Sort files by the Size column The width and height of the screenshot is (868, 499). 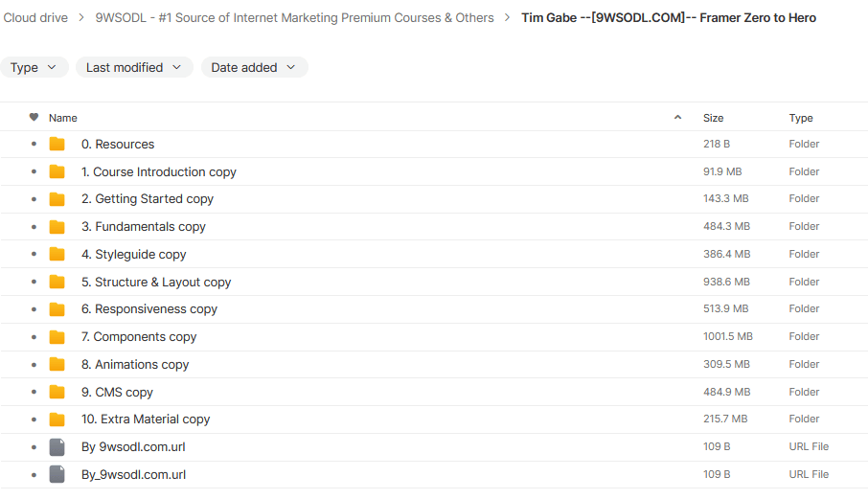tap(714, 118)
